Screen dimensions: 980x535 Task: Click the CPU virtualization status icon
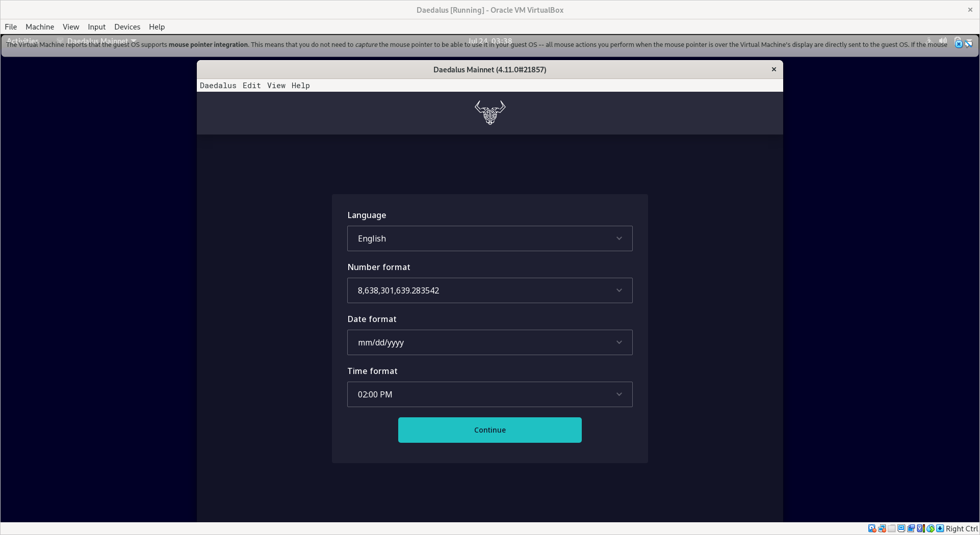click(x=921, y=528)
